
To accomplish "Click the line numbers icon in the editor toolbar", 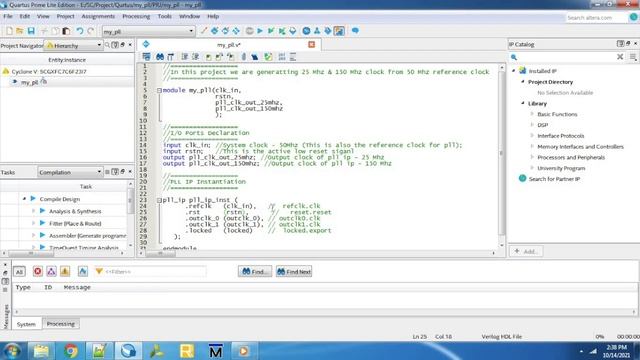I will click(x=282, y=57).
